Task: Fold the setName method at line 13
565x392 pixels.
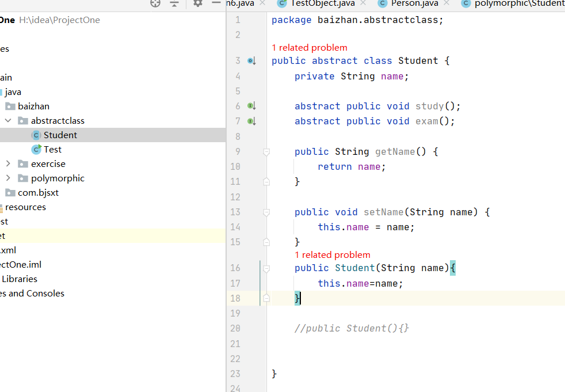Action: click(x=266, y=212)
